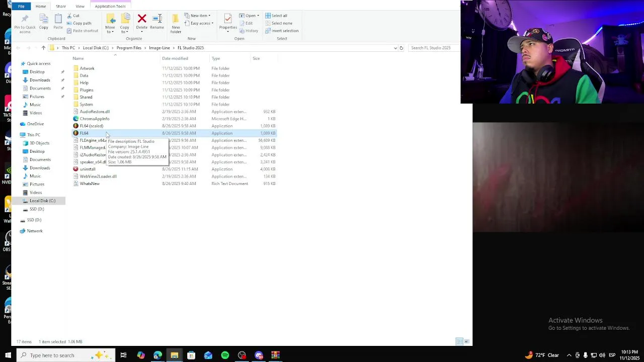Click the Task View taskbar icon
Viewport: 644px width, 362px height.
pyautogui.click(x=123, y=355)
